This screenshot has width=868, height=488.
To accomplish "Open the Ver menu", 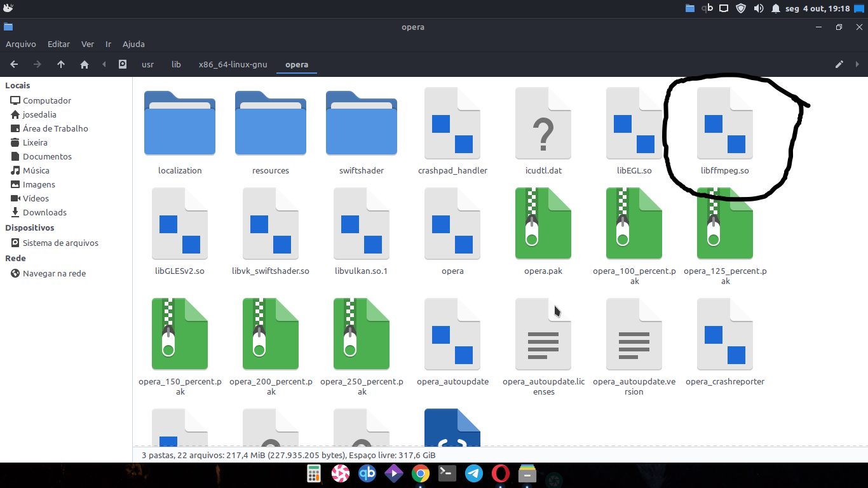I will [88, 44].
